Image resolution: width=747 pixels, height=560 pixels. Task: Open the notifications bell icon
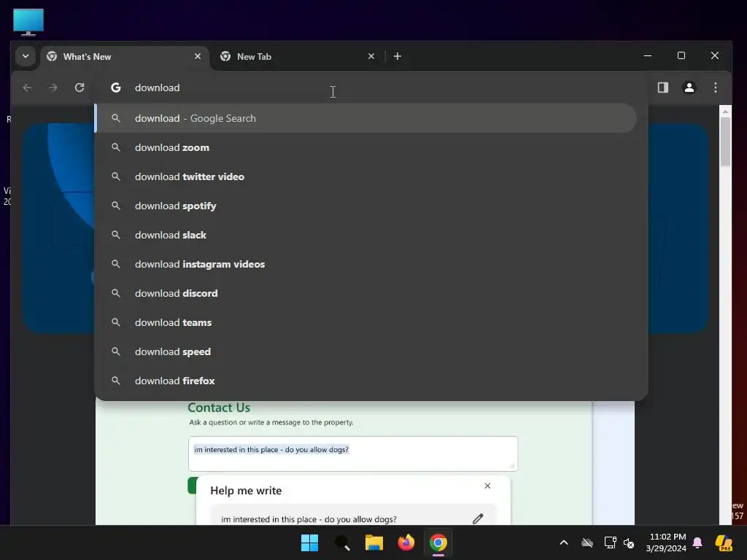pyautogui.click(x=697, y=542)
